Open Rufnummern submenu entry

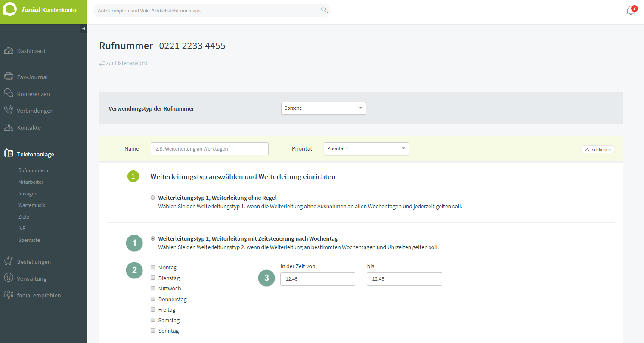coord(33,170)
